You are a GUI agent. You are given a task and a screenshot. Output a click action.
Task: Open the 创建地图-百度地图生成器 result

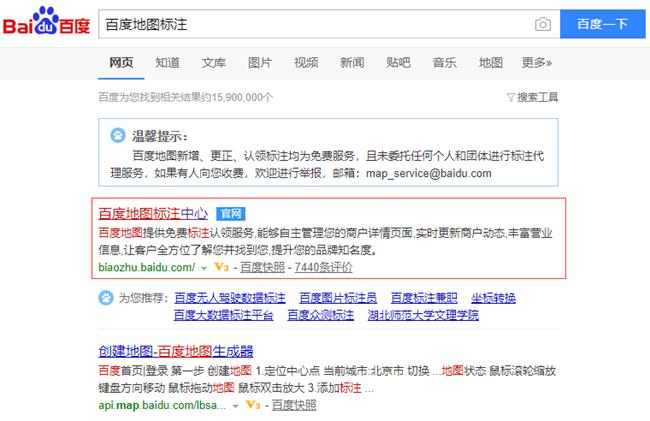(176, 351)
